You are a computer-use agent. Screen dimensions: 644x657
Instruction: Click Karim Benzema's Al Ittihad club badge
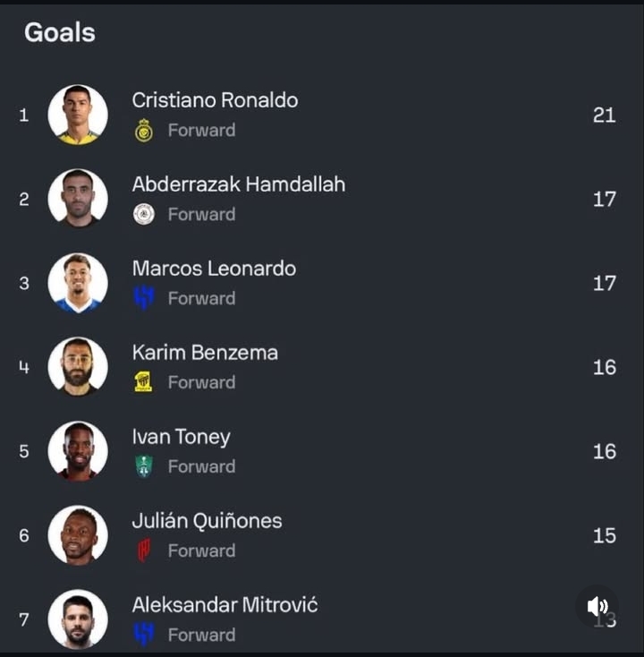click(x=143, y=382)
